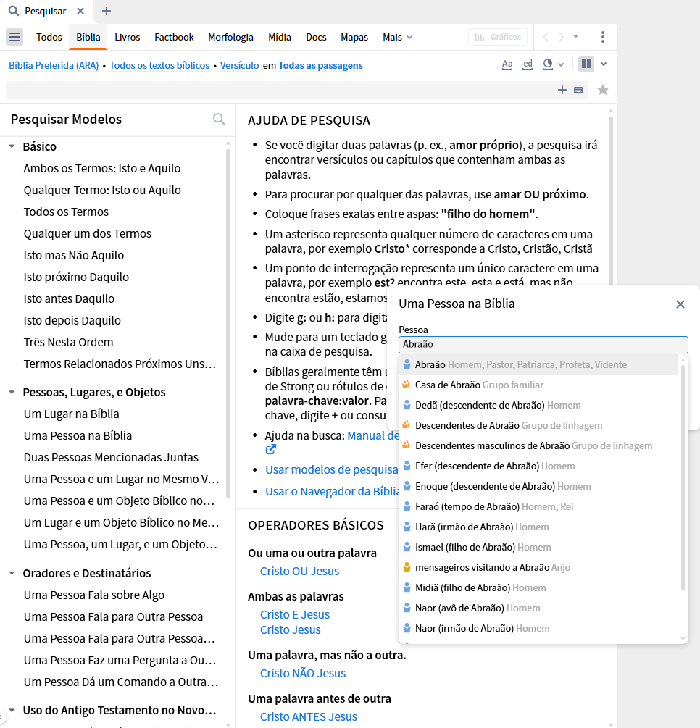
Task: Close the Pesquisar tab
Action: tap(80, 11)
